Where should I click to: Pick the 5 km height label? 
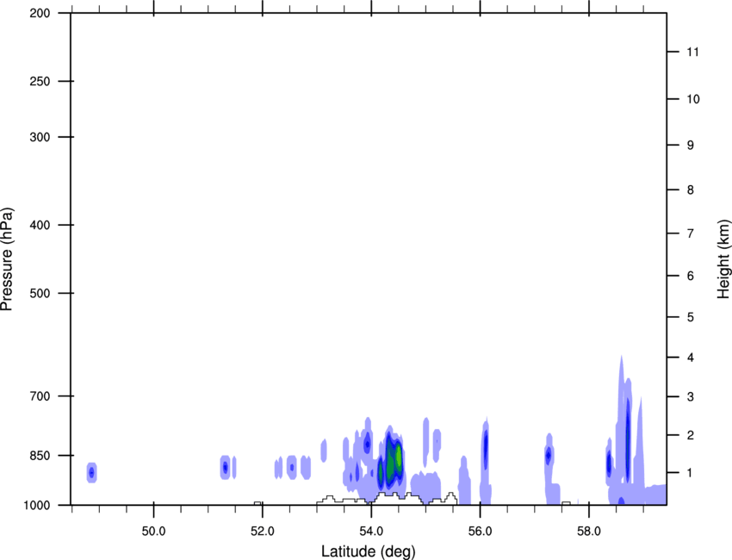691,317
